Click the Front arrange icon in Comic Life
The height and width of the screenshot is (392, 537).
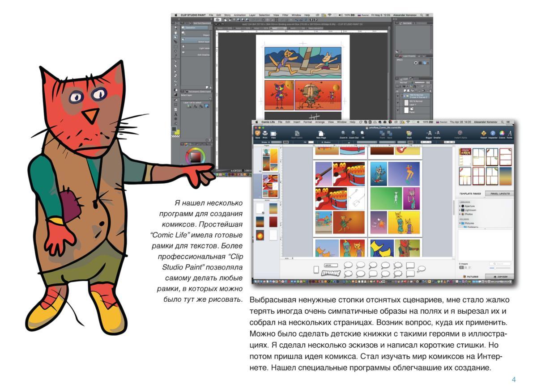pyautogui.click(x=382, y=133)
